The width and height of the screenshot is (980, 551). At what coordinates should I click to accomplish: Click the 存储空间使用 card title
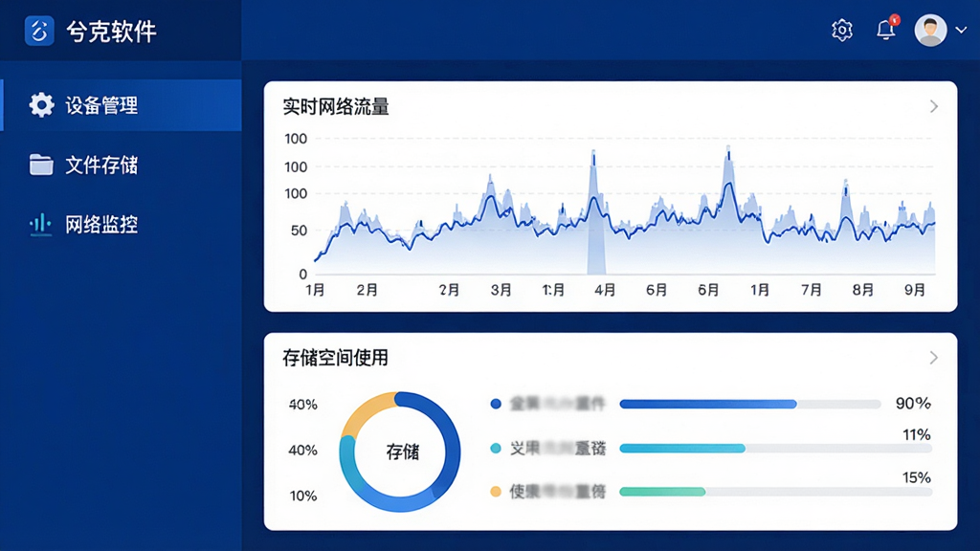(x=336, y=358)
